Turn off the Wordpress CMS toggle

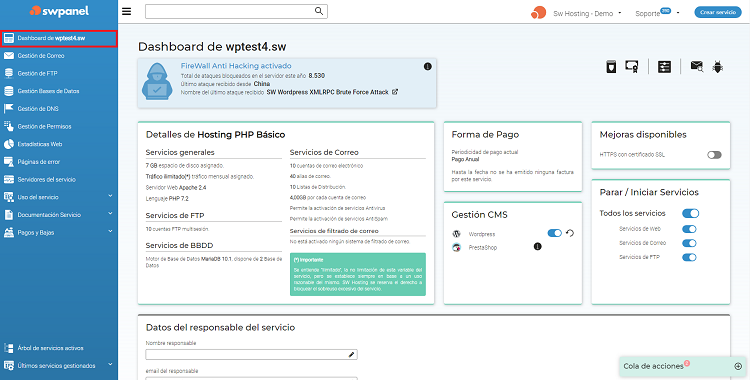pos(555,234)
